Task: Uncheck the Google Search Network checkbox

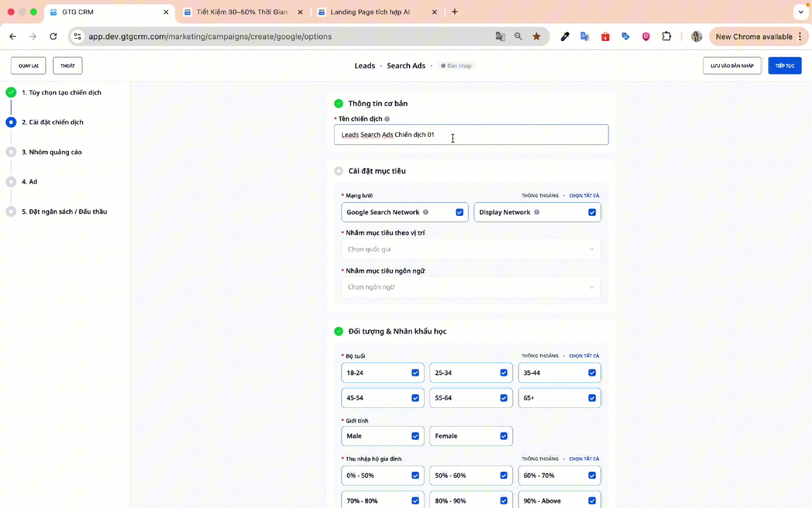Action: [x=459, y=212]
